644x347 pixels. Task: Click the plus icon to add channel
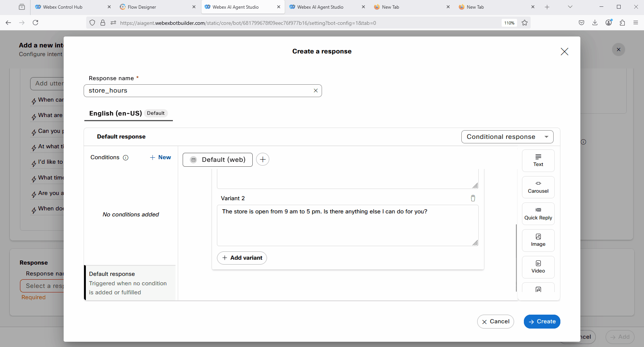tap(262, 160)
